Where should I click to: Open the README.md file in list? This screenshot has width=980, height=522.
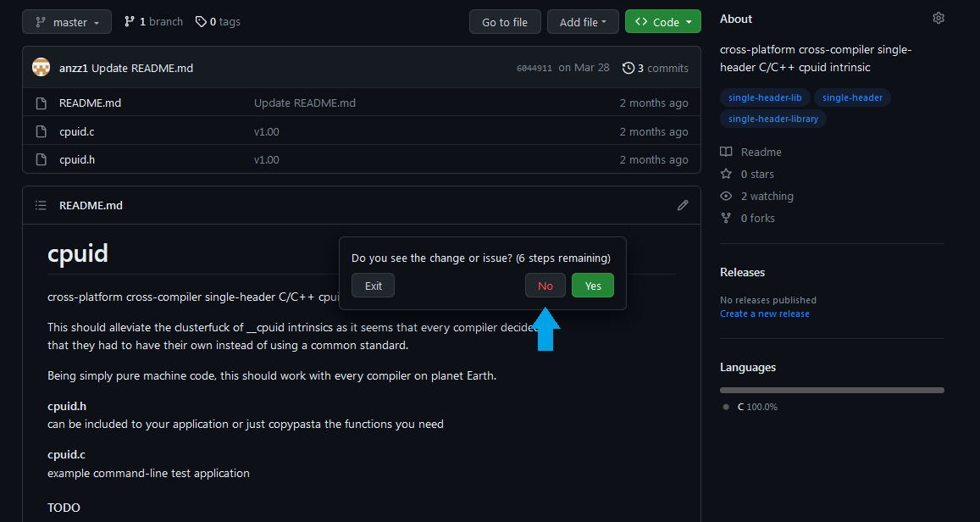90,103
